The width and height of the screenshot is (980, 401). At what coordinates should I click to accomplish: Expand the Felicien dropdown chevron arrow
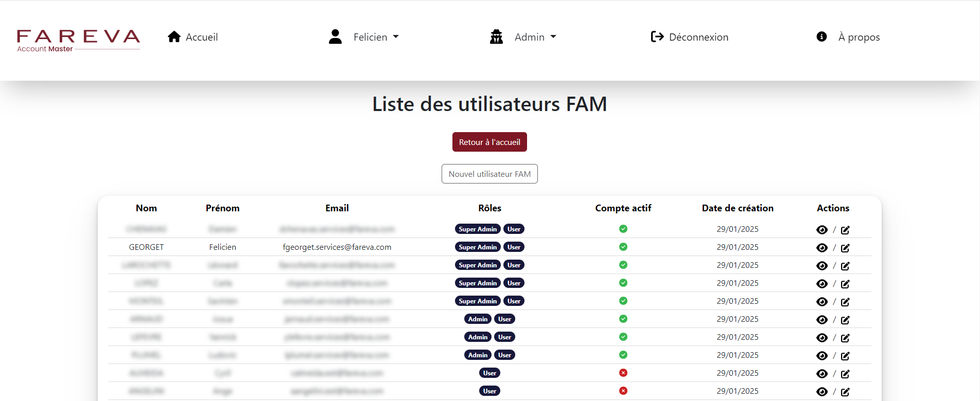tap(396, 37)
